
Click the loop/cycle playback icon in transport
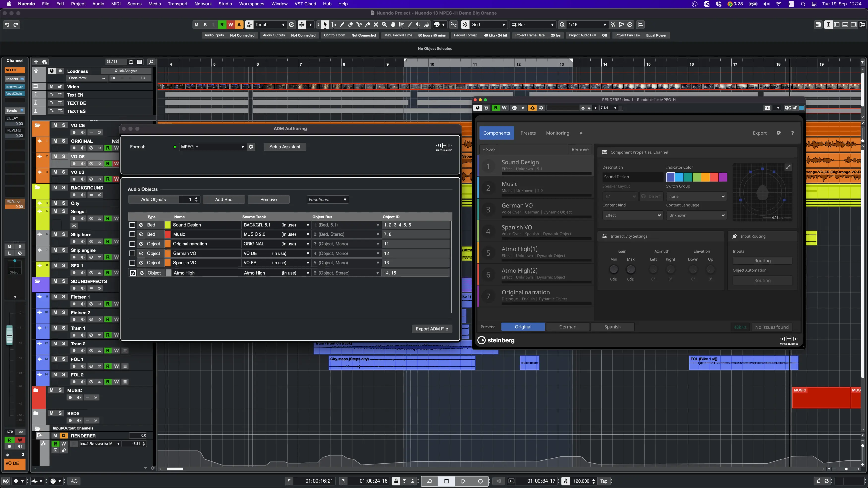(429, 481)
